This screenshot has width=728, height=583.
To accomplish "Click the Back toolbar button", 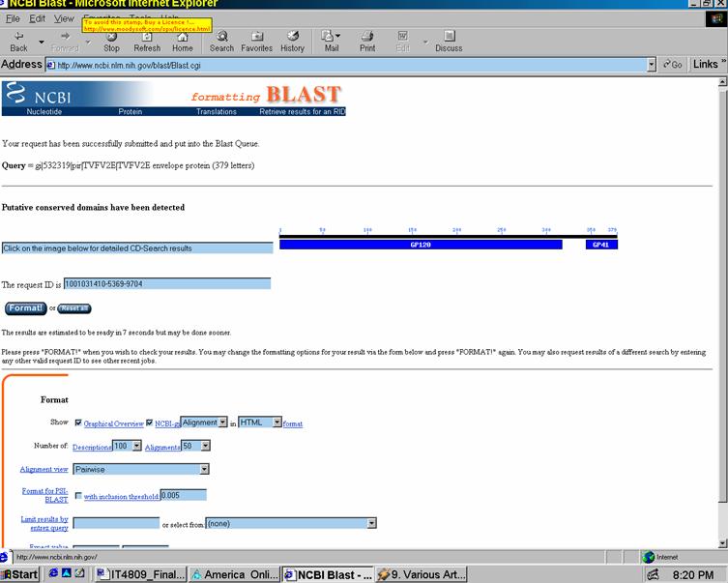I will click(18, 42).
